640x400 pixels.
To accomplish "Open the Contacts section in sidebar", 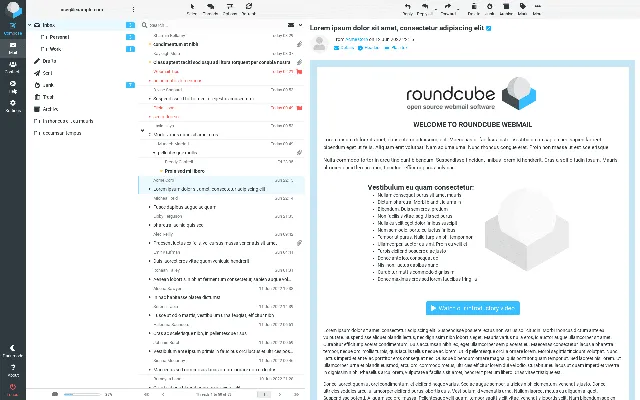I will pyautogui.click(x=13, y=67).
